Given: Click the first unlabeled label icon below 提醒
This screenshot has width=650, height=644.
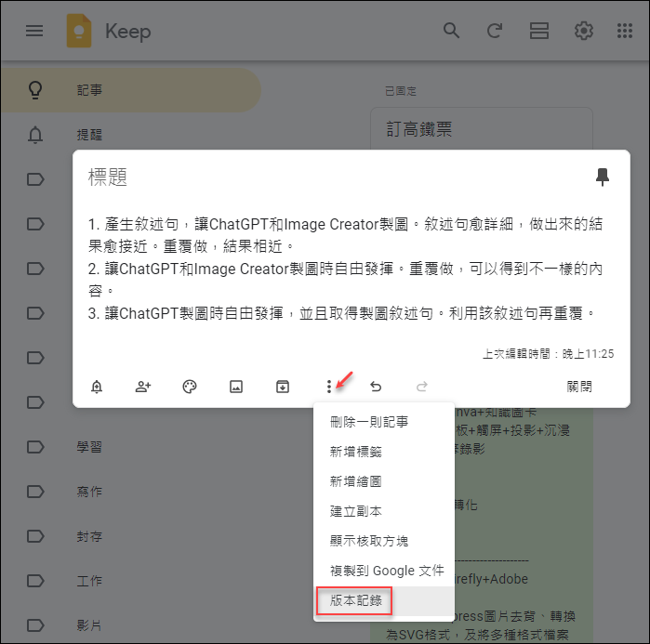Looking at the screenshot, I should click(35, 179).
